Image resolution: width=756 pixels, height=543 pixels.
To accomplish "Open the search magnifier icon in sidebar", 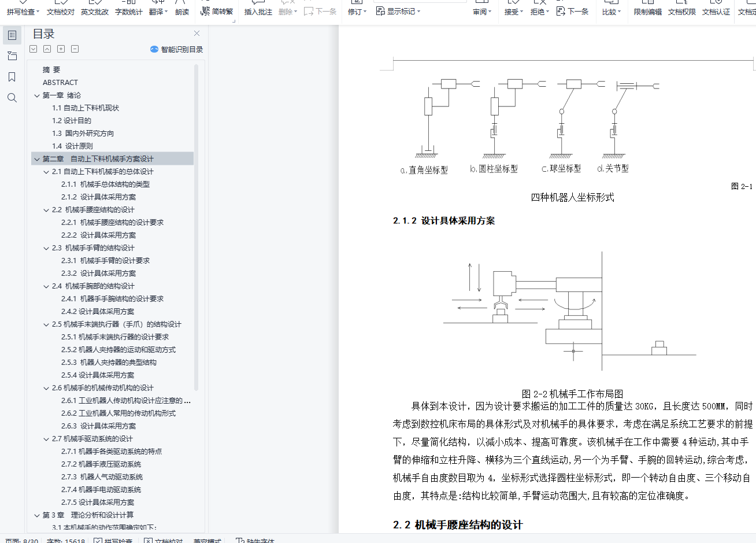I will (x=12, y=98).
